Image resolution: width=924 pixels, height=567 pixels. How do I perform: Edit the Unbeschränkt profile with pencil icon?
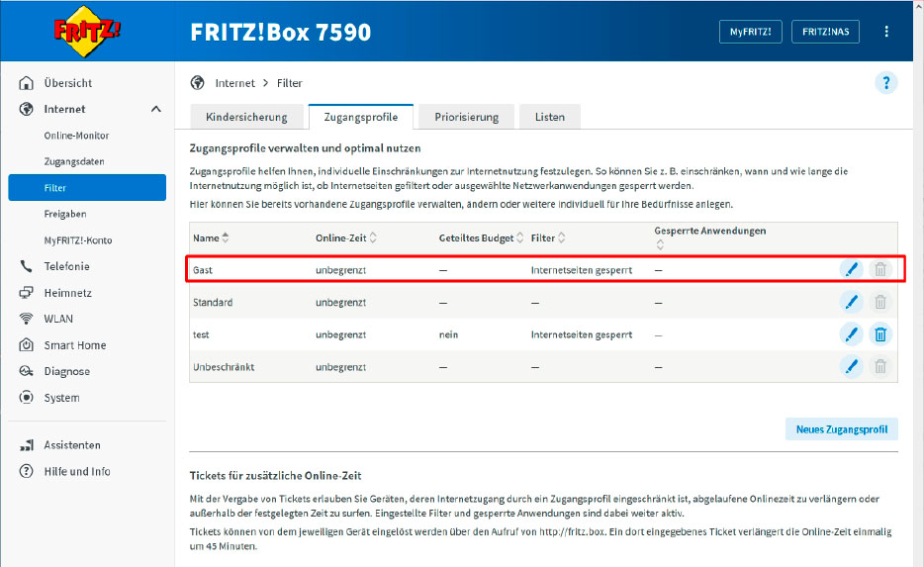click(851, 366)
